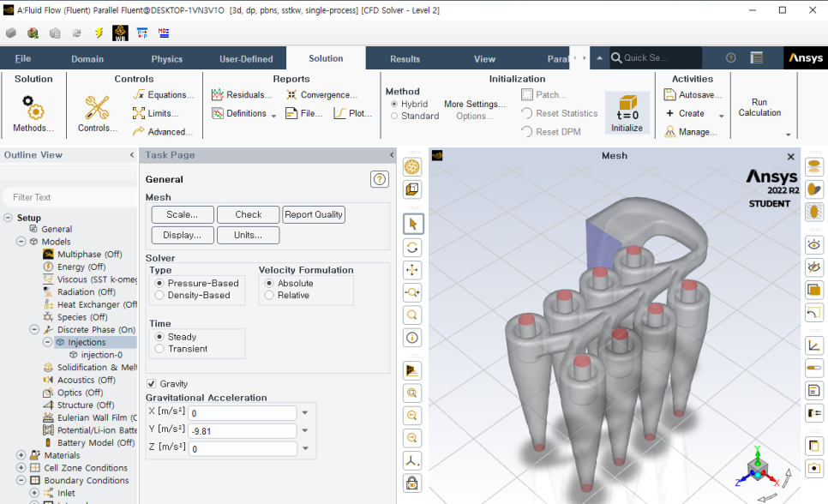
Task: Select the rotate view tool
Action: pos(412,247)
